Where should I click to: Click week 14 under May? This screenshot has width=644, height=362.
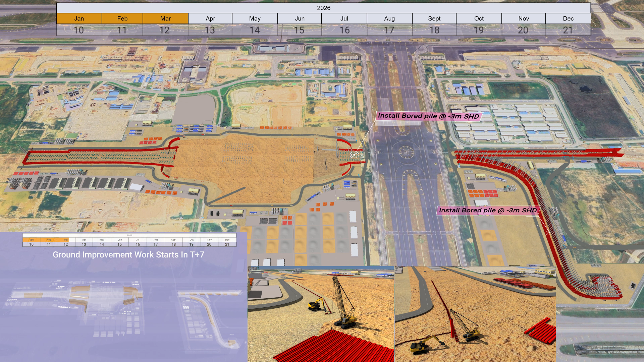pyautogui.click(x=255, y=30)
